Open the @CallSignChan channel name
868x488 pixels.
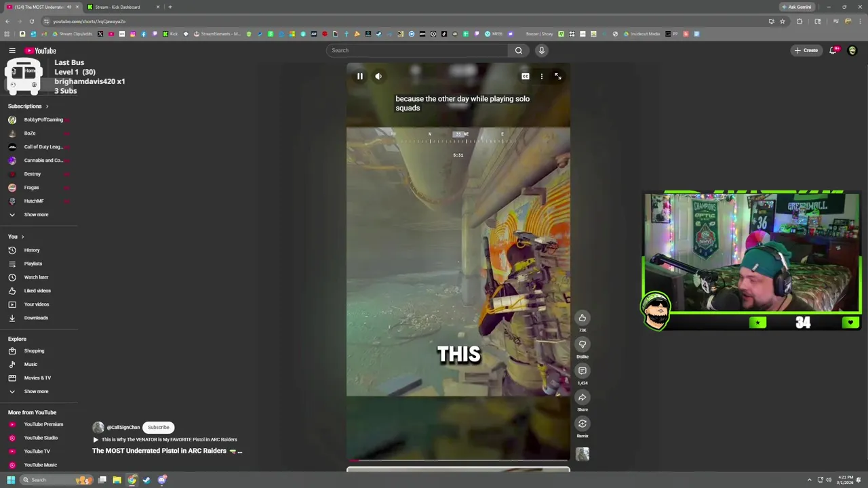tap(123, 428)
